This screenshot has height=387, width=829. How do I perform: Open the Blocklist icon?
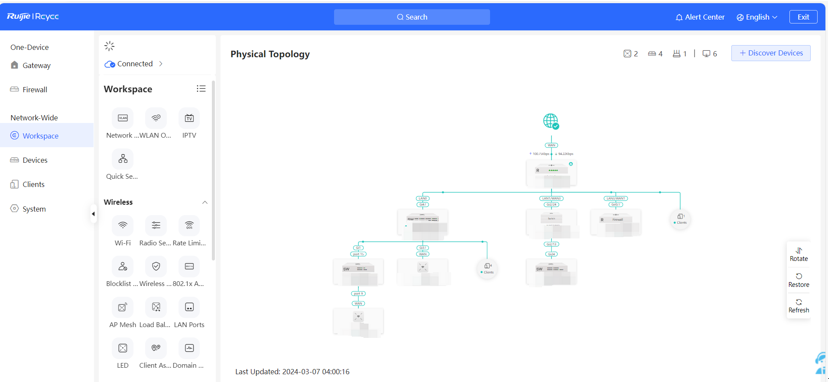click(x=123, y=266)
